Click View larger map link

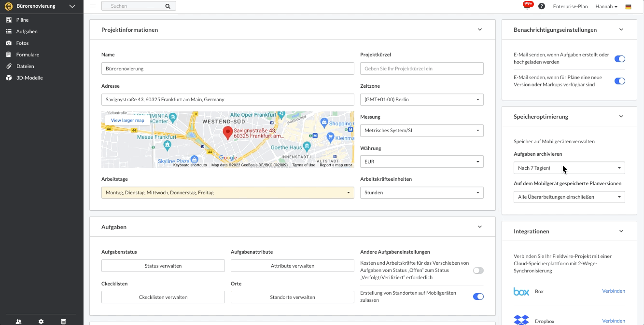(x=127, y=121)
